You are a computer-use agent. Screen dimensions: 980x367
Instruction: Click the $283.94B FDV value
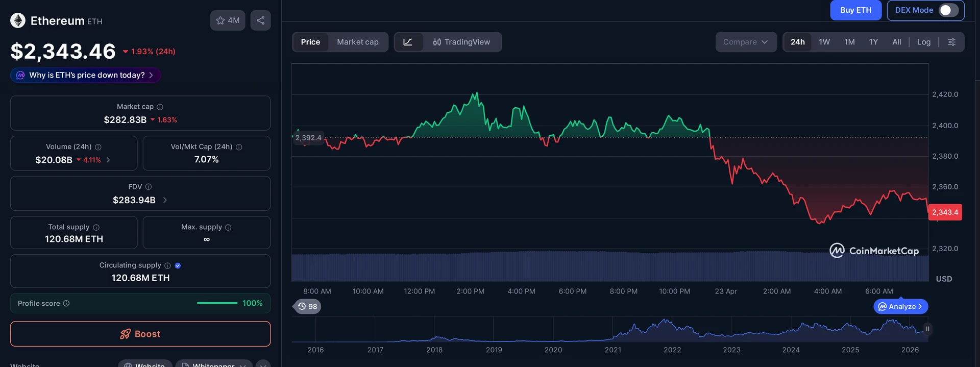[x=134, y=200]
